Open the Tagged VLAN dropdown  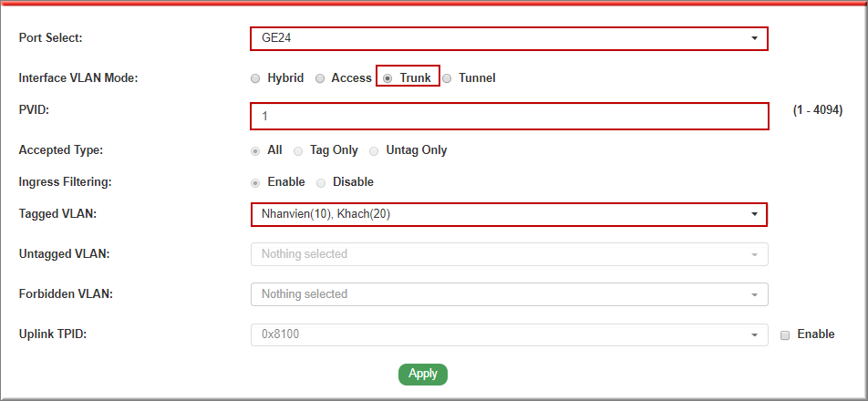click(x=508, y=214)
